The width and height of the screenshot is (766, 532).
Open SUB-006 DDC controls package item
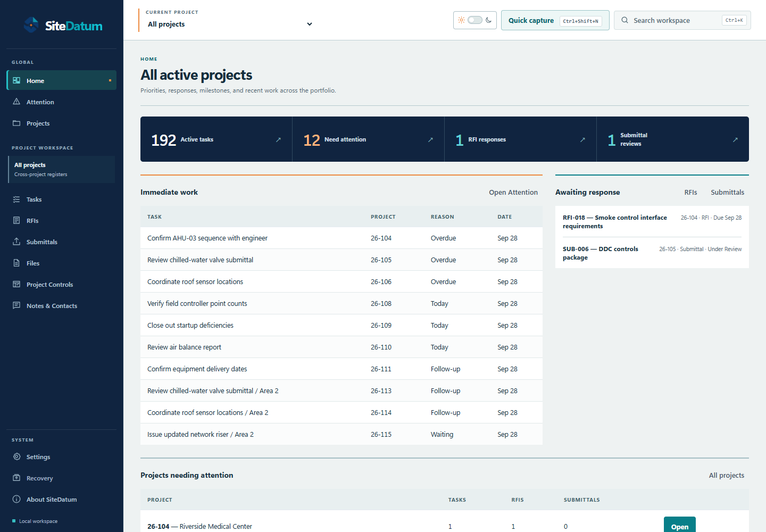(x=652, y=253)
